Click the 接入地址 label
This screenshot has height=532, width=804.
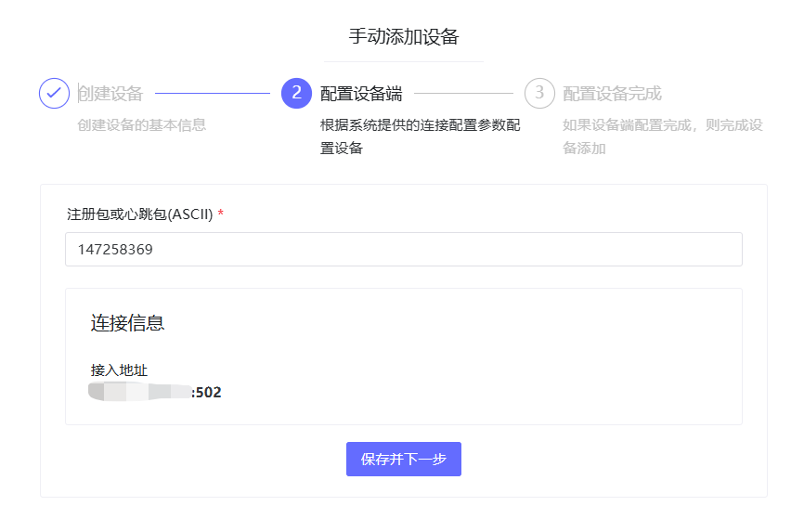pos(119,370)
